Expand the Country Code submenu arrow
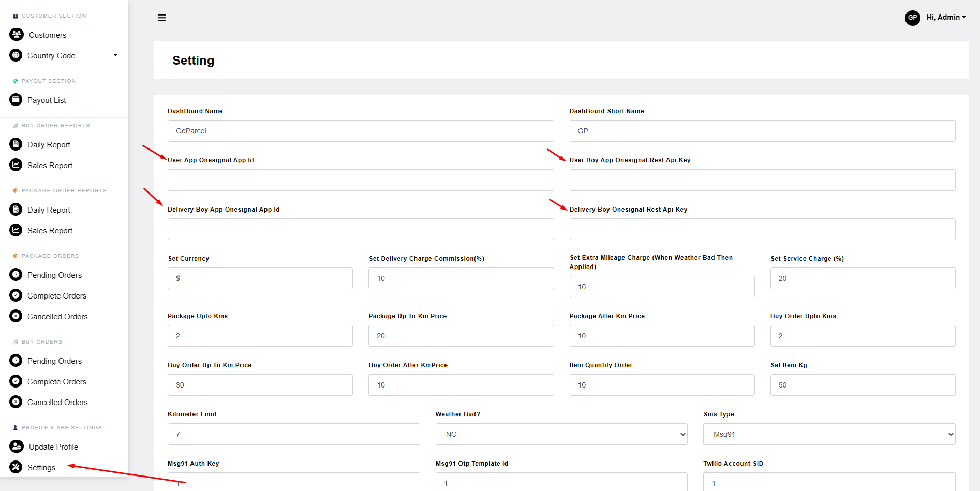 (x=115, y=55)
